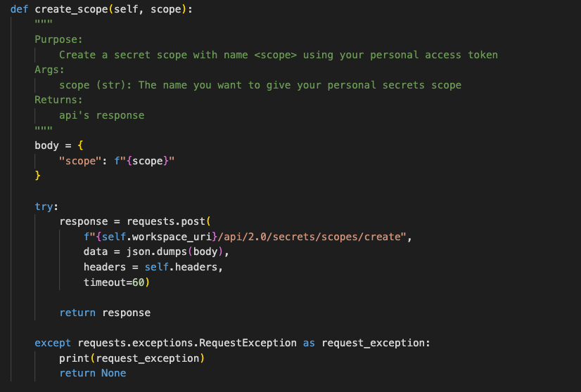Click the 'return response' statement
581x392 pixels.
pyautogui.click(x=105, y=313)
